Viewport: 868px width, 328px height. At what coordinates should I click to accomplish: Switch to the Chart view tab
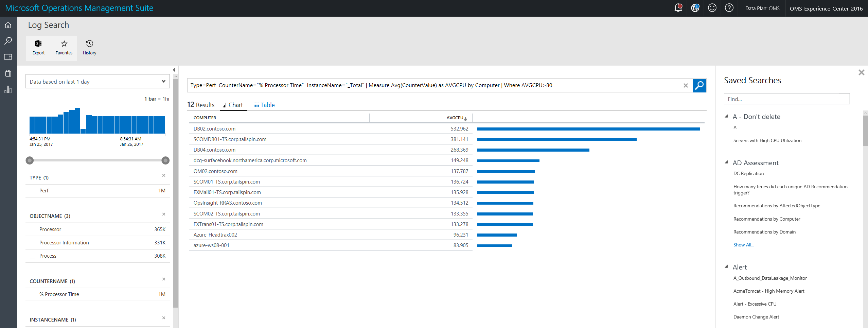pyautogui.click(x=233, y=105)
